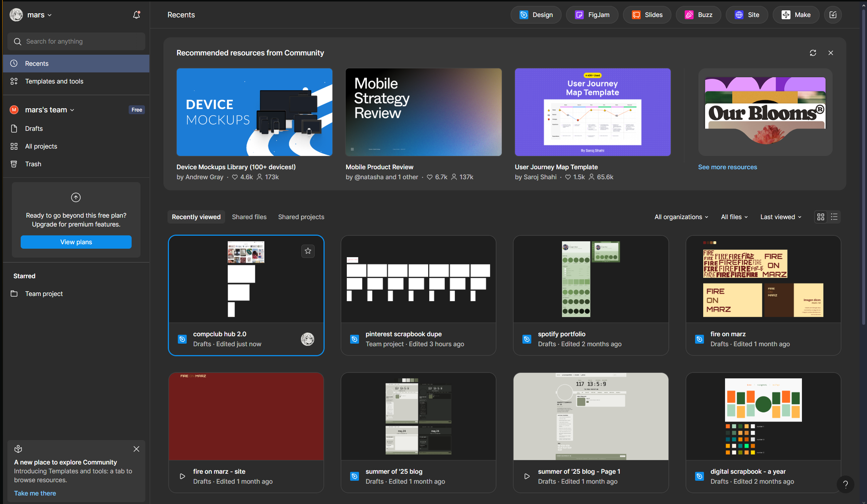Click the import file icon button
Screen dimensions: 867x504
click(x=833, y=15)
